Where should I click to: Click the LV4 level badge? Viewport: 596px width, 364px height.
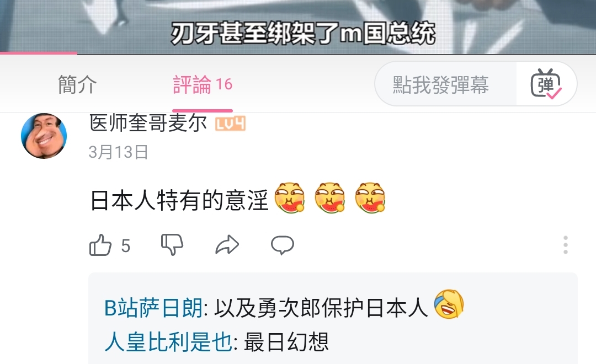point(230,124)
